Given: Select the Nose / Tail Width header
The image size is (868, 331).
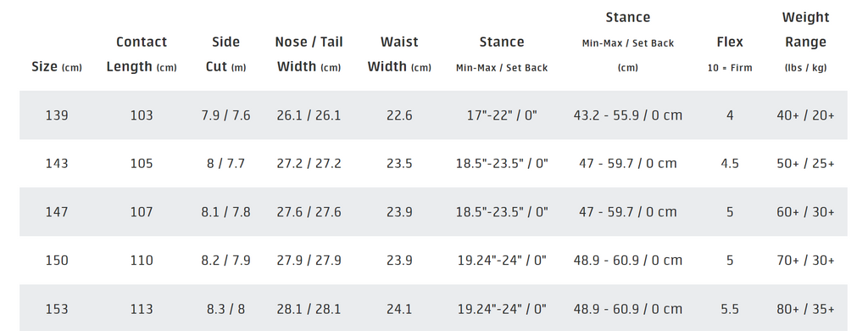Looking at the screenshot, I should [x=309, y=54].
